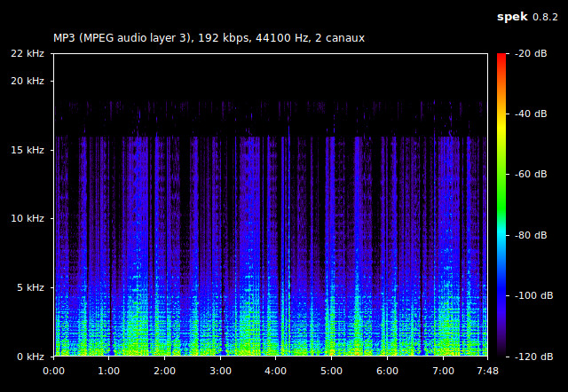
Task: Click the -80 dB scale label
Action: [x=531, y=235]
